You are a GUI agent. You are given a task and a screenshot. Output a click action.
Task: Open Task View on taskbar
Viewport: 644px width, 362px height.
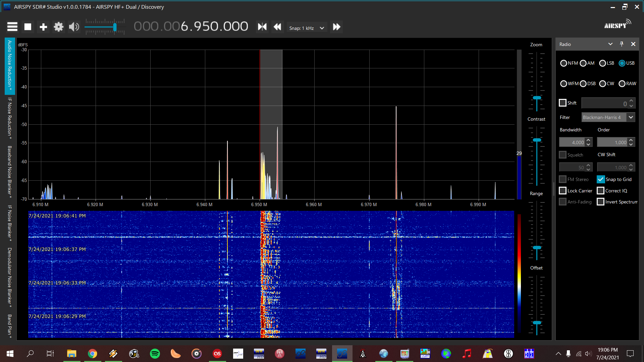tap(50, 354)
